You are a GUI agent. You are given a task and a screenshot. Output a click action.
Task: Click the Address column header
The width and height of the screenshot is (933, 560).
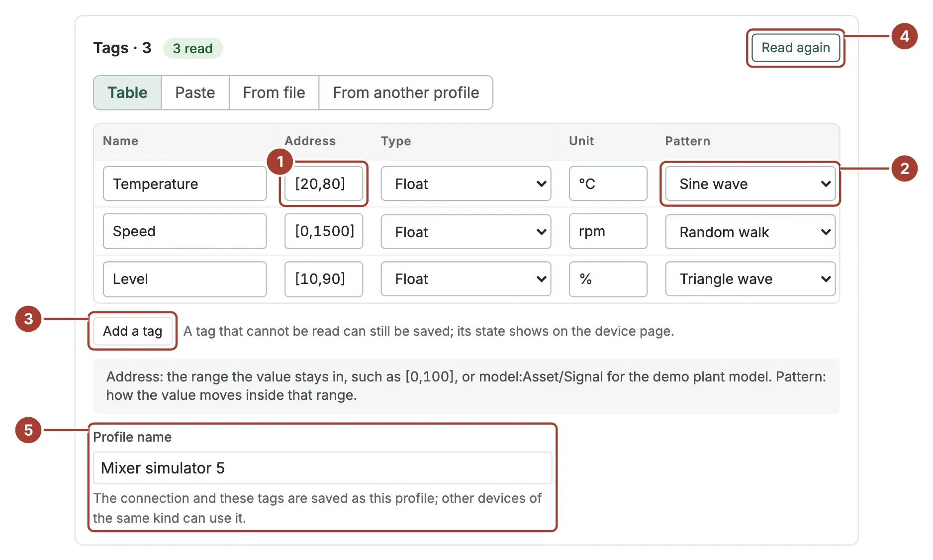click(x=310, y=141)
